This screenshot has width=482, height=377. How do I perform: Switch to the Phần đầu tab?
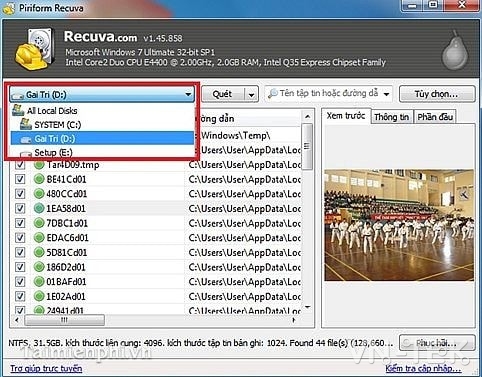pos(435,117)
